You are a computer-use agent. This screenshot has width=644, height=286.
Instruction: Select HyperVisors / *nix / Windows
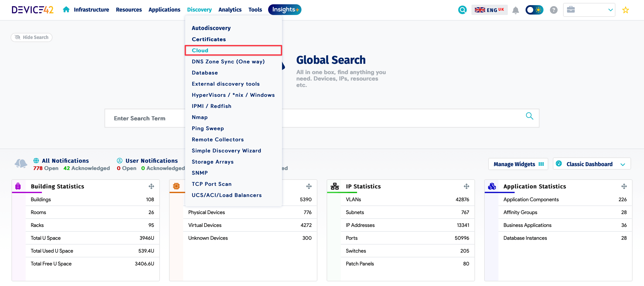click(x=233, y=95)
